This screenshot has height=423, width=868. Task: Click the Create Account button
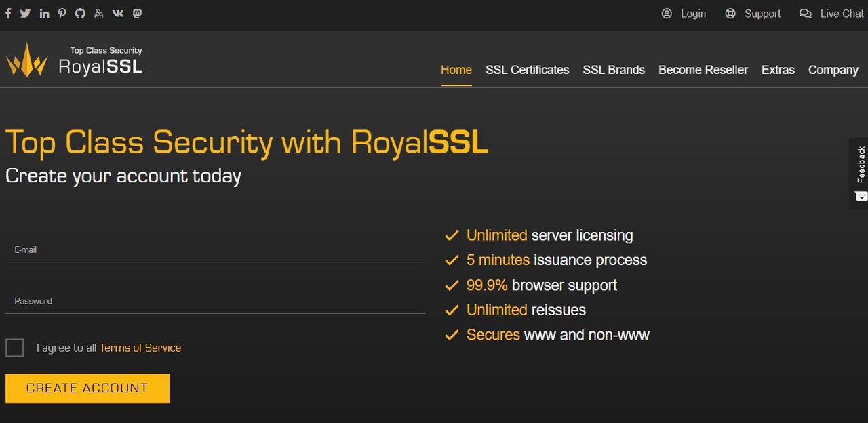coord(87,388)
